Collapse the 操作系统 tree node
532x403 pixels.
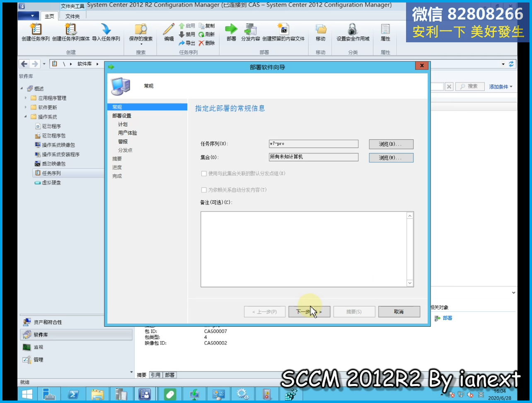[x=26, y=117]
